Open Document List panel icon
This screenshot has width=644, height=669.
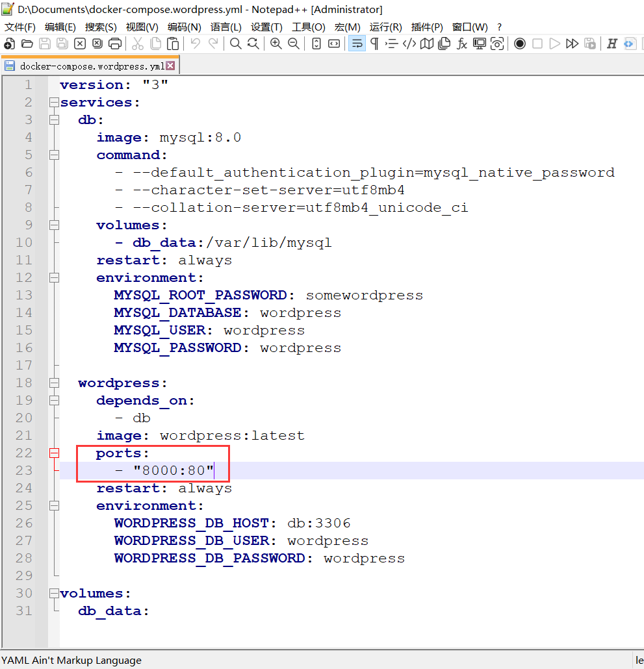(444, 44)
